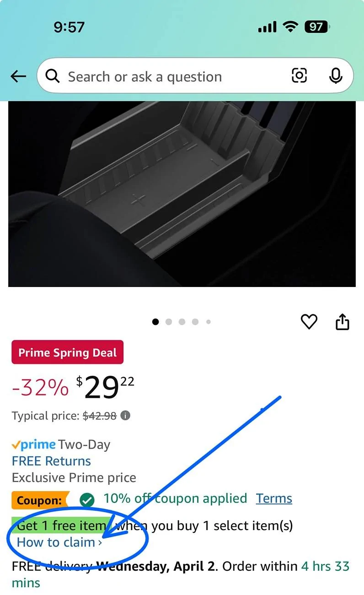Open FREE Returns details
The width and height of the screenshot is (364, 595).
tap(51, 461)
